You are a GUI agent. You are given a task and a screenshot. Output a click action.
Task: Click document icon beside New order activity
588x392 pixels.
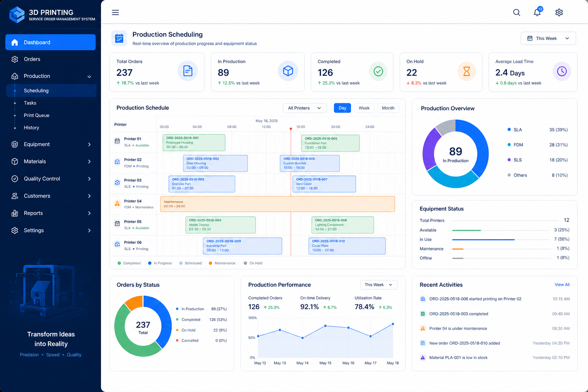[423, 343]
